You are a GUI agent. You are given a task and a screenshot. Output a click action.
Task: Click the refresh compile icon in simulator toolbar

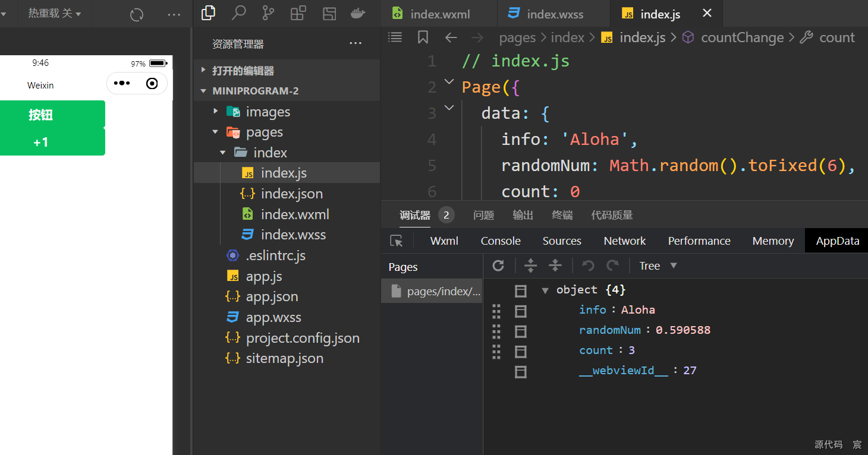tap(137, 14)
